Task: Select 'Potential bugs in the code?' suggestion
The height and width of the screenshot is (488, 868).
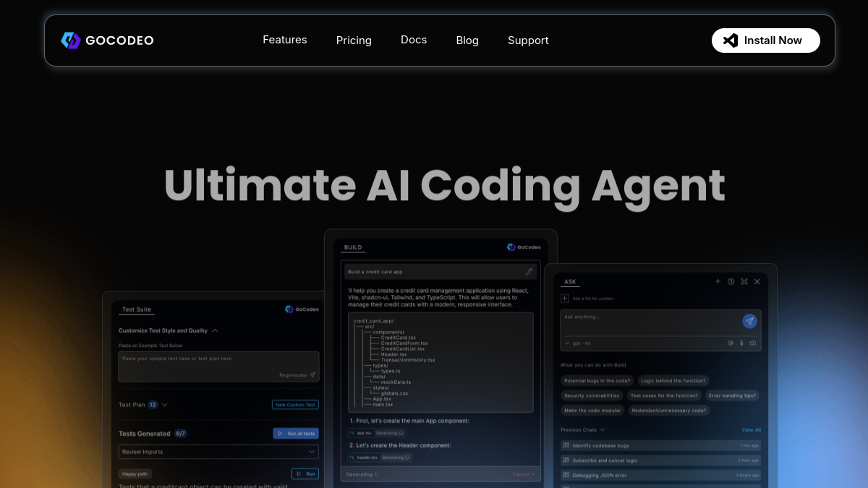Action: coord(597,380)
